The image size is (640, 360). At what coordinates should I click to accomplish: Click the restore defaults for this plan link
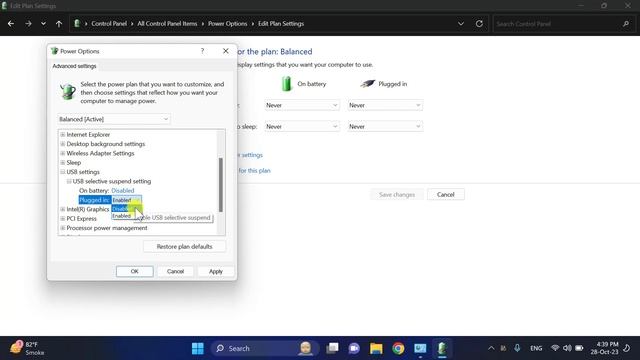pos(254,171)
